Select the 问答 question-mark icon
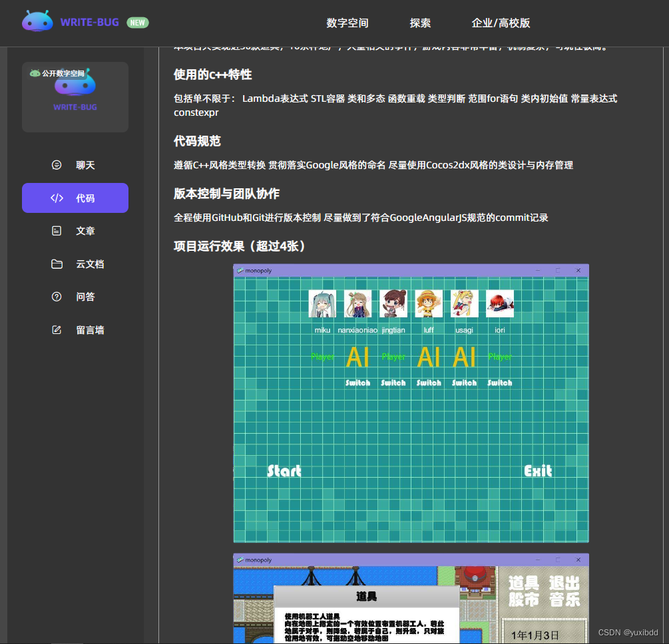Screen dimensions: 669x644 [x=57, y=297]
